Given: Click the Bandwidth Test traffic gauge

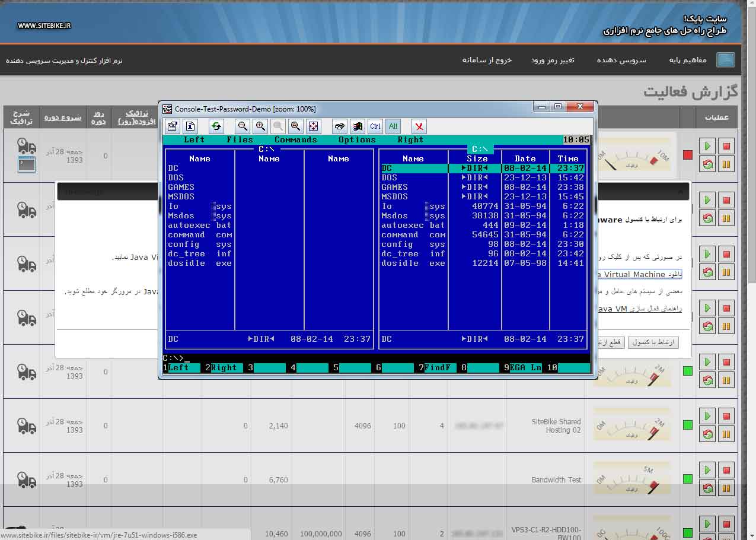Looking at the screenshot, I should (x=631, y=478).
